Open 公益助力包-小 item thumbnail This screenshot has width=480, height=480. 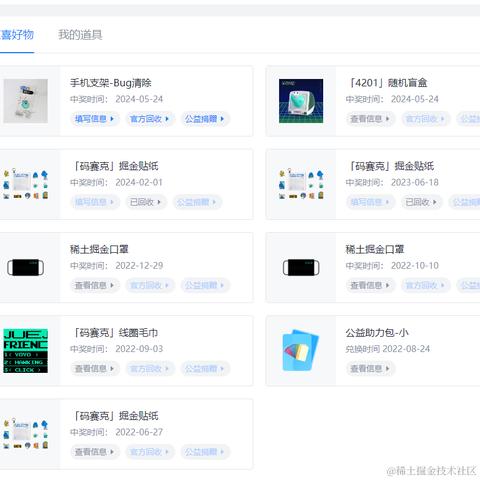click(x=301, y=351)
